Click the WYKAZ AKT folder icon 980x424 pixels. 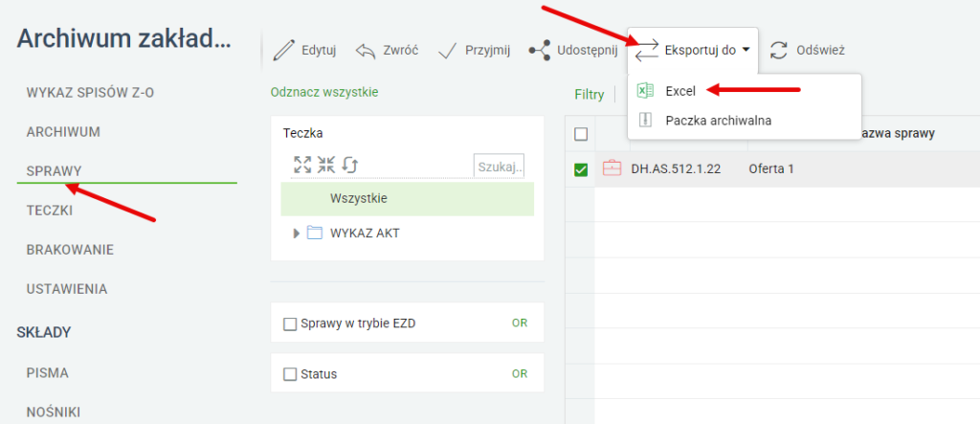point(314,234)
